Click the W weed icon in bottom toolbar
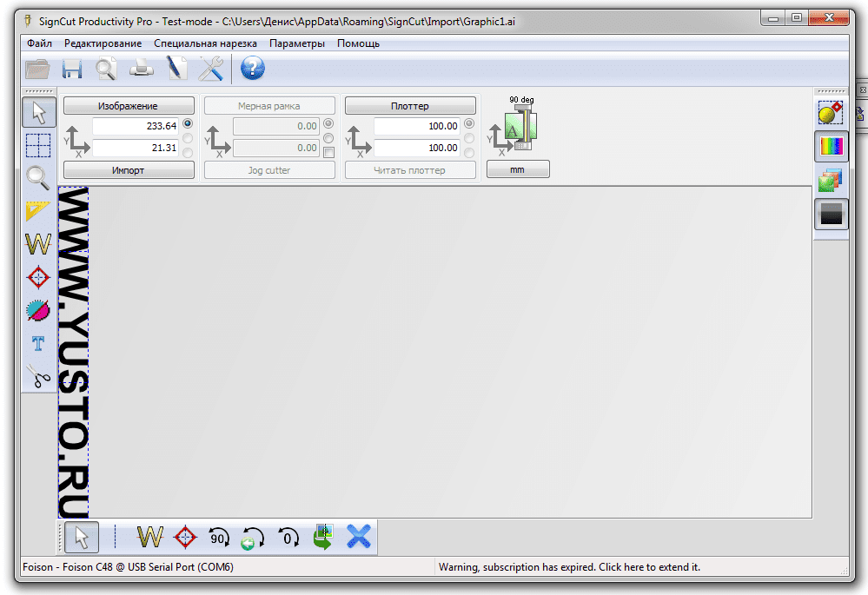868x595 pixels. [150, 537]
